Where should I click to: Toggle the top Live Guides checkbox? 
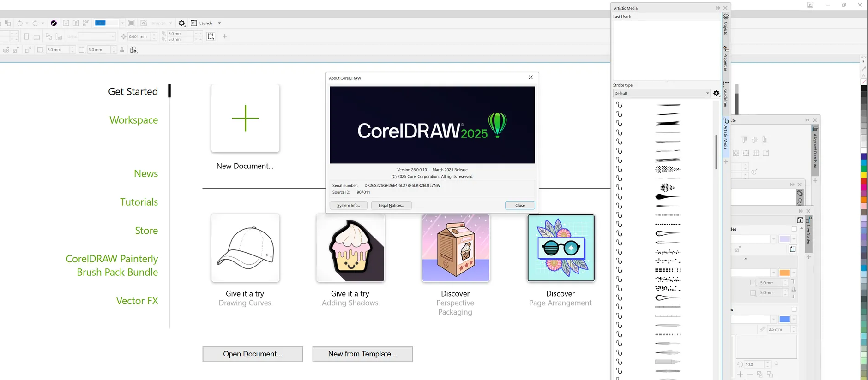pos(794,229)
